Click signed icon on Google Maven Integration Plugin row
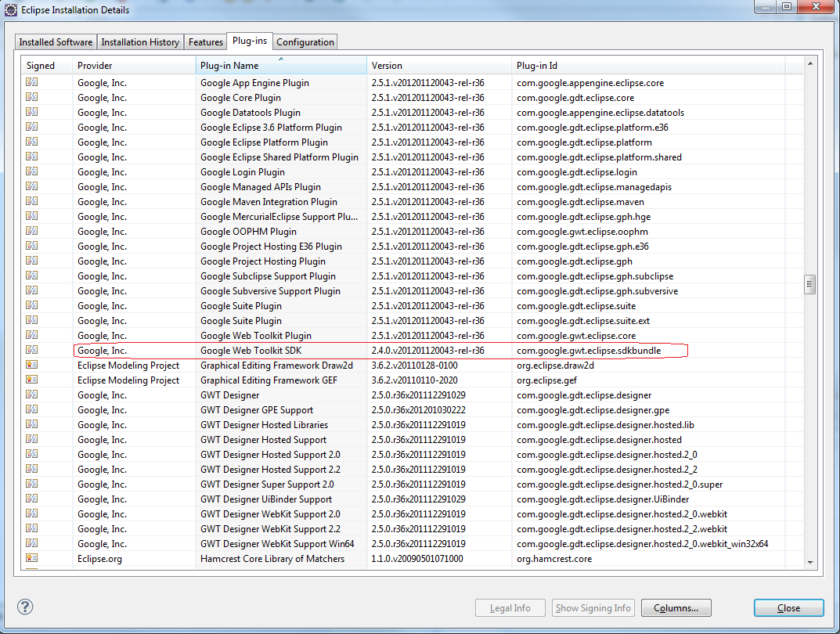Image resolution: width=840 pixels, height=634 pixels. 31,201
